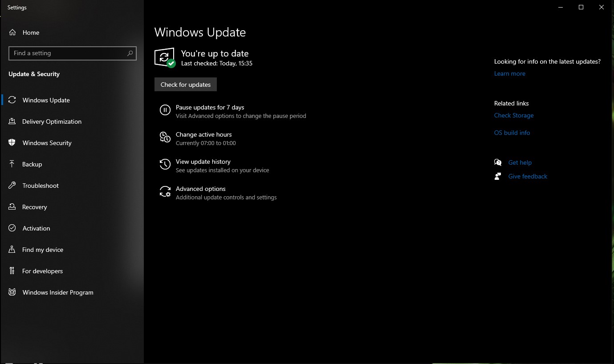Click the Advanced options gear icon
The width and height of the screenshot is (614, 364).
165,191
